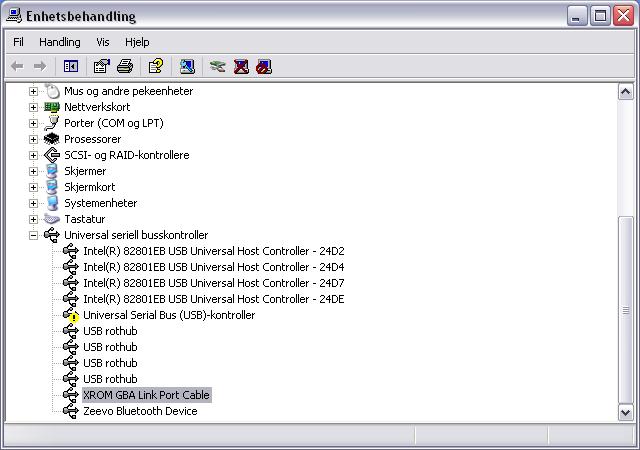640x450 pixels.
Task: Select Intel 82801EB Host Controller - 24DE
Action: tap(214, 299)
